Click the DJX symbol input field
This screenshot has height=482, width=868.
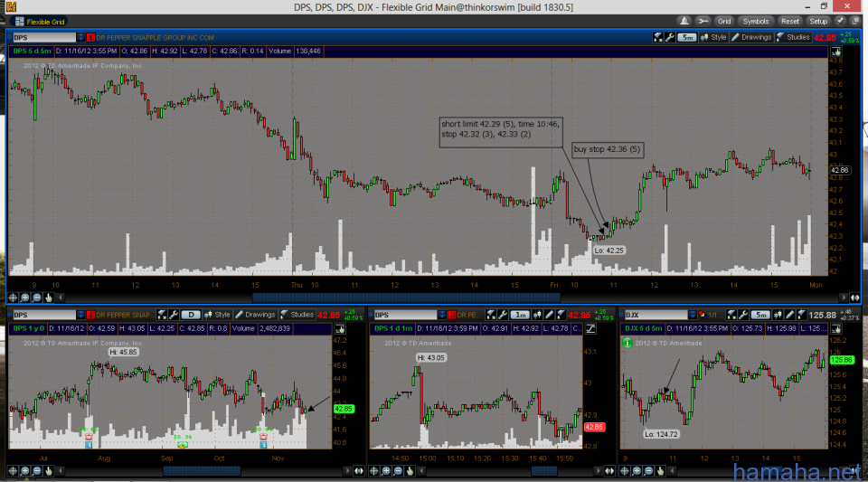tap(656, 315)
